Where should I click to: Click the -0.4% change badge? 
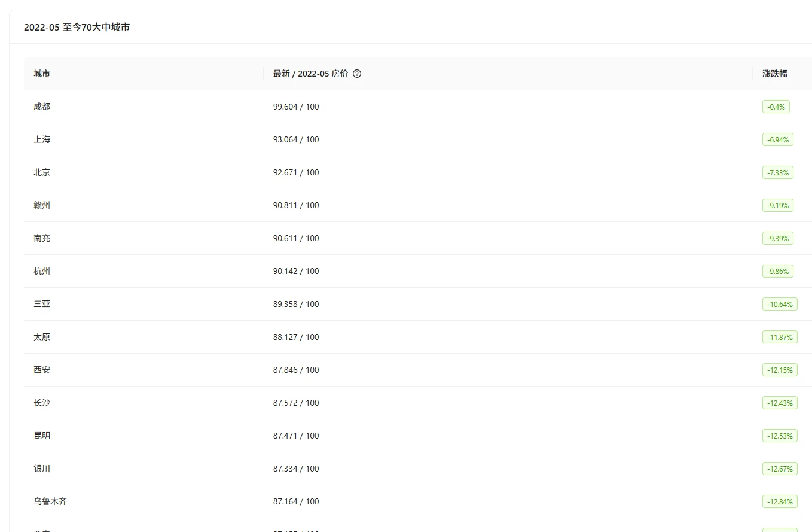coord(776,107)
